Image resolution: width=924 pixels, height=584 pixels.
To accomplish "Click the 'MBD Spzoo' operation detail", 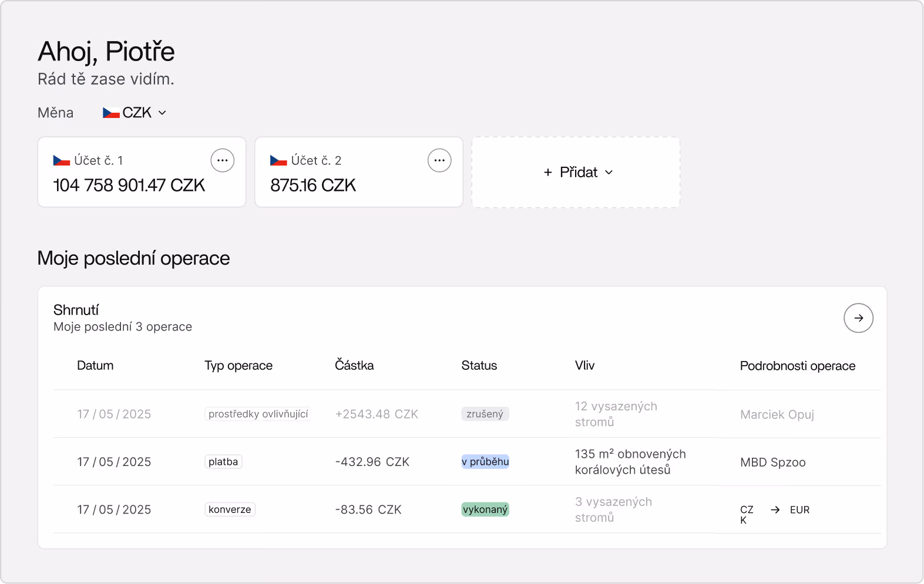I will coord(773,463).
